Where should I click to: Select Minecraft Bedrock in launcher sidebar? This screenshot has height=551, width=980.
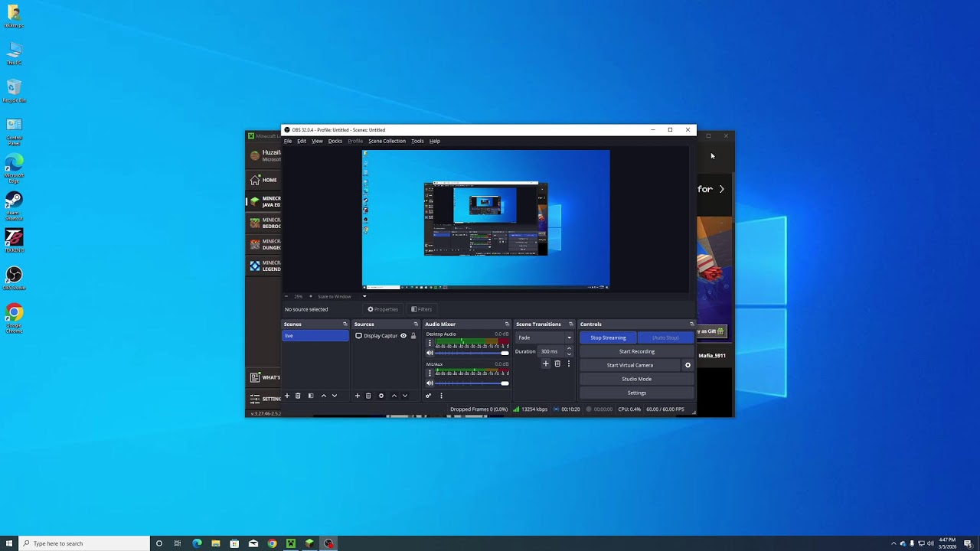click(264, 223)
